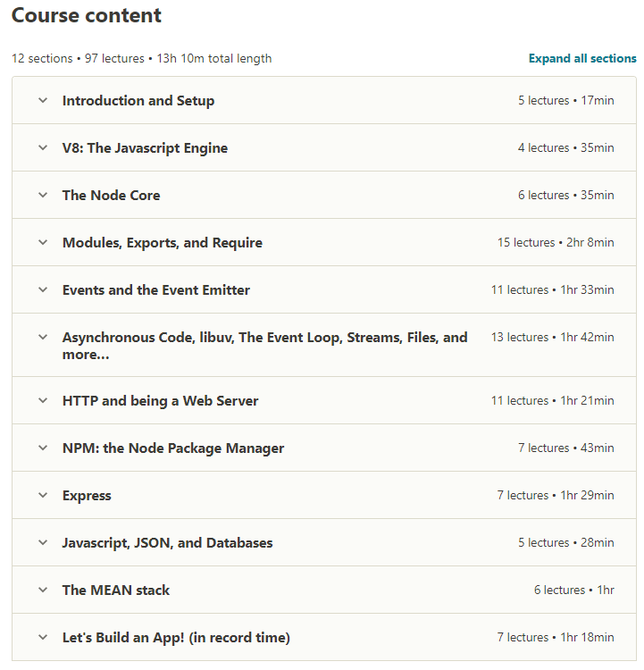Expand the Introduction and Setup chevron
The height and width of the screenshot is (670, 644).
43,100
